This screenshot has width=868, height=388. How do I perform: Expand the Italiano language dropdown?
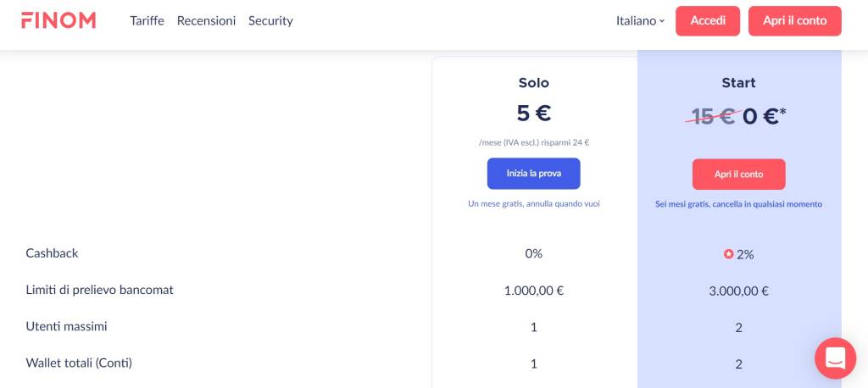point(640,21)
